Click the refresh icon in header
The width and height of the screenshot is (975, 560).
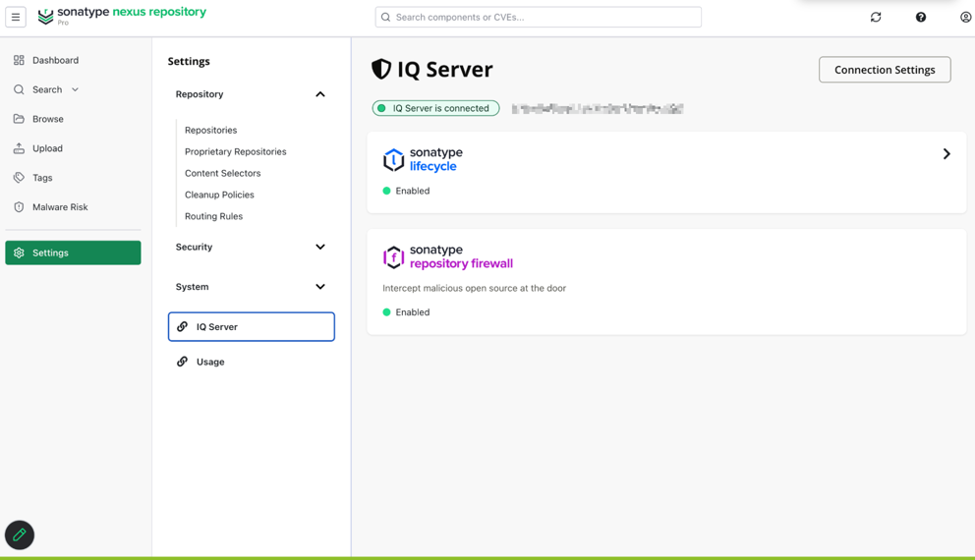[x=876, y=17]
